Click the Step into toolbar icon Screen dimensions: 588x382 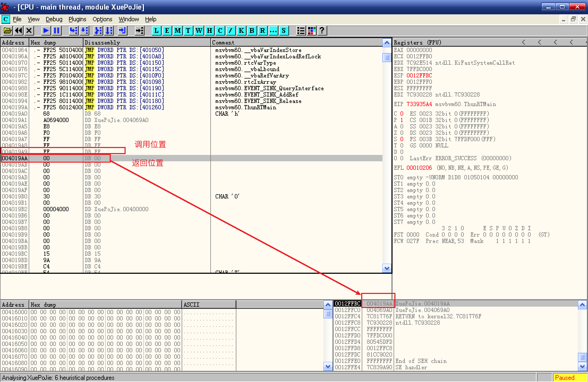tap(74, 31)
